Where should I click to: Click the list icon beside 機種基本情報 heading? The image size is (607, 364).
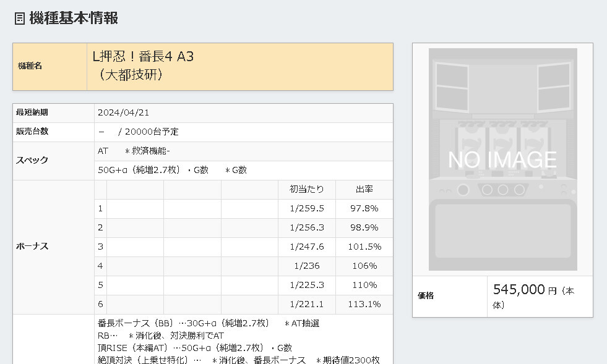19,18
